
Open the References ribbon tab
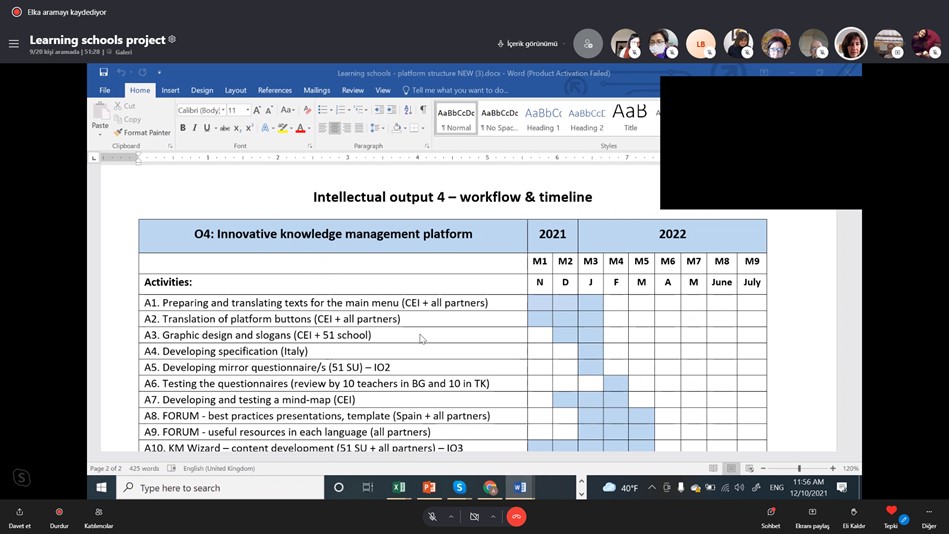(275, 90)
